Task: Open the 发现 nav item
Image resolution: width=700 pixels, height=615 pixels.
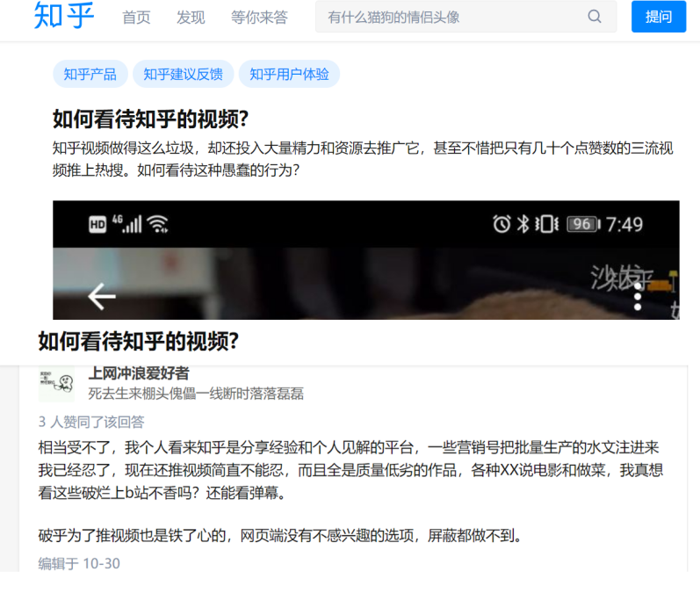Action: coord(191,18)
